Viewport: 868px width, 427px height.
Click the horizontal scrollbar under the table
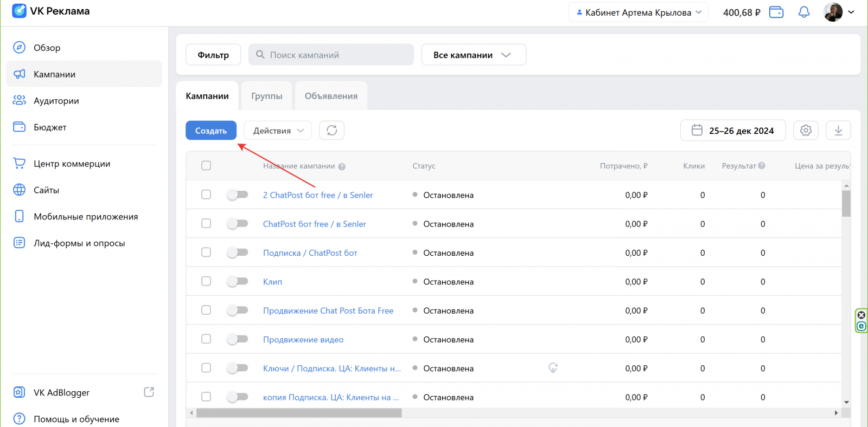pyautogui.click(x=298, y=413)
